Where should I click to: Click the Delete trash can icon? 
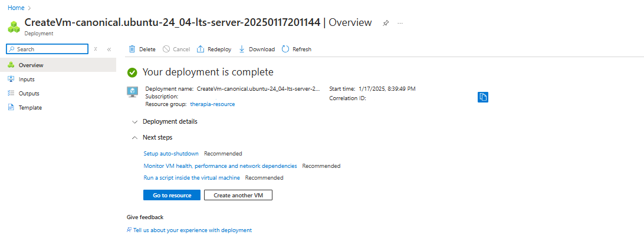(x=132, y=49)
